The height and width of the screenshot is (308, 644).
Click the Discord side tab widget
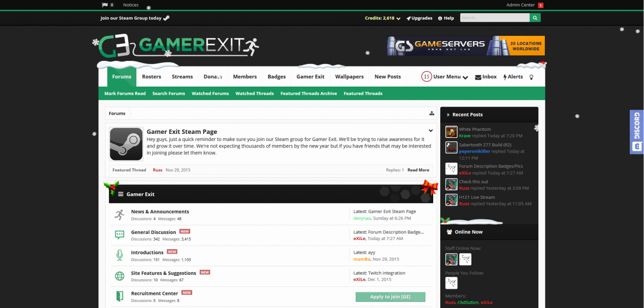(x=637, y=132)
